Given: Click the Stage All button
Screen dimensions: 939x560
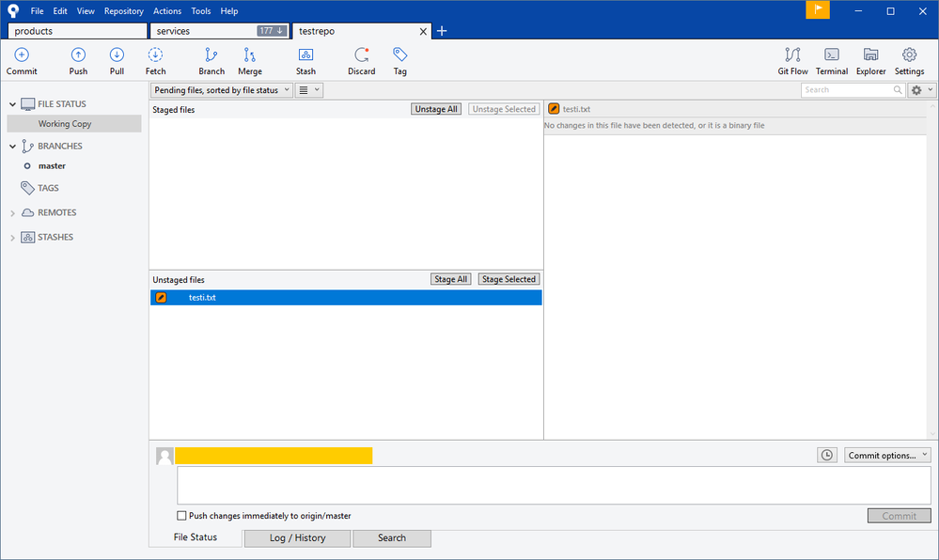Looking at the screenshot, I should coord(451,279).
